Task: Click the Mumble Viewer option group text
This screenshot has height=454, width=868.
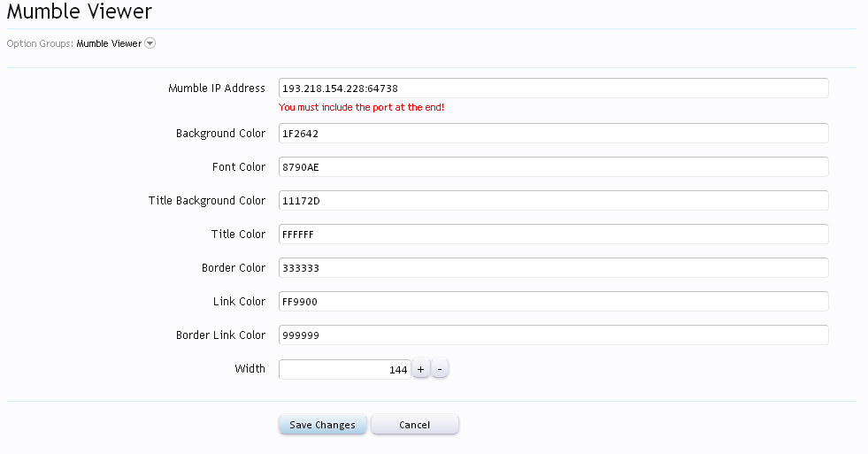Action: (x=109, y=43)
